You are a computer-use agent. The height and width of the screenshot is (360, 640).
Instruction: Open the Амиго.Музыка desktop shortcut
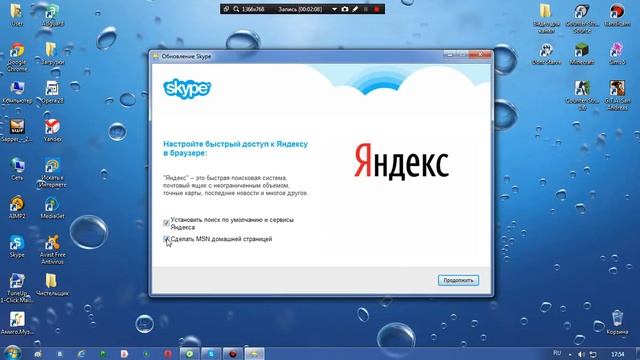point(17,323)
